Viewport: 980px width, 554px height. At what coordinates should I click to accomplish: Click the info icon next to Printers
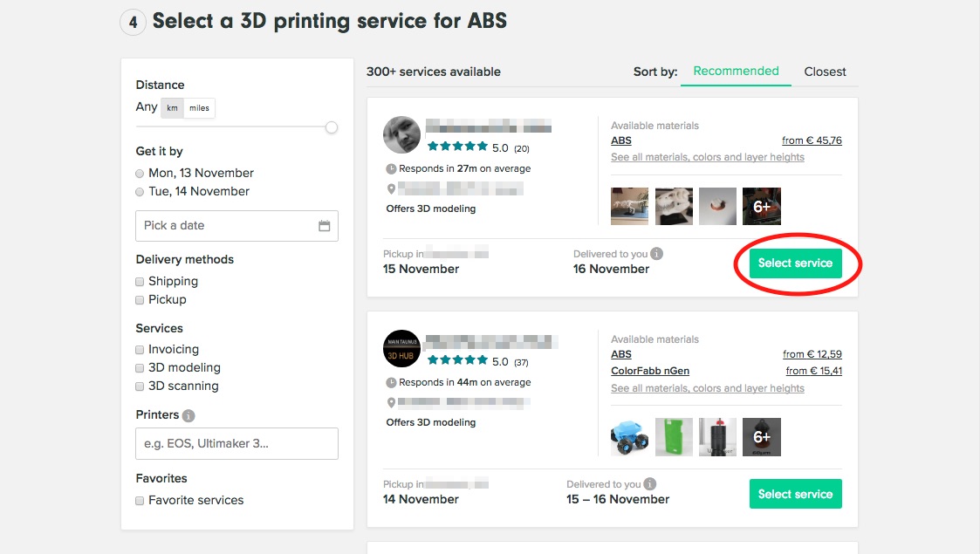[x=188, y=415]
